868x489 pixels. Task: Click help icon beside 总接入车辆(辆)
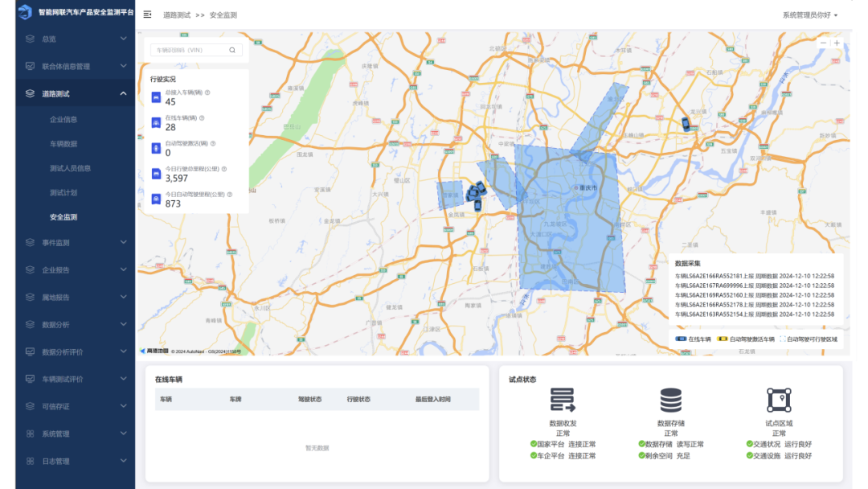pyautogui.click(x=207, y=92)
